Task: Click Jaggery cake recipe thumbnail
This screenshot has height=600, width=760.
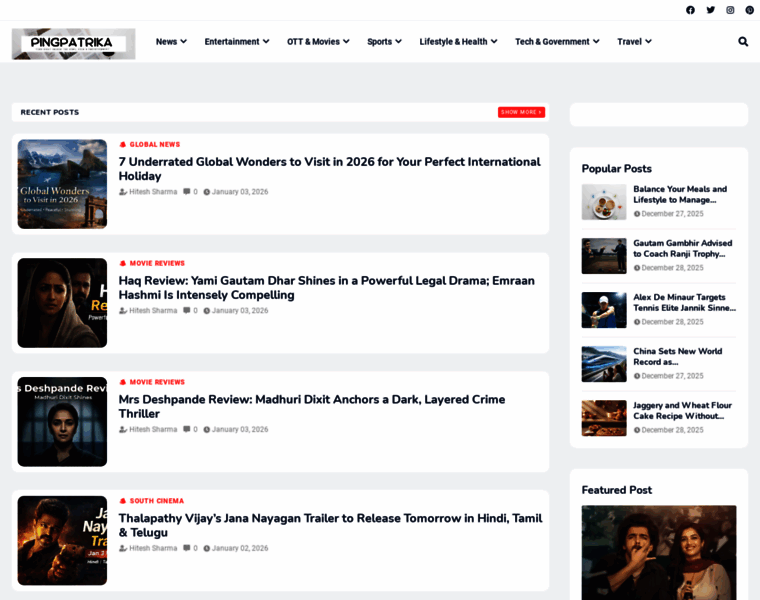Action: pos(604,418)
